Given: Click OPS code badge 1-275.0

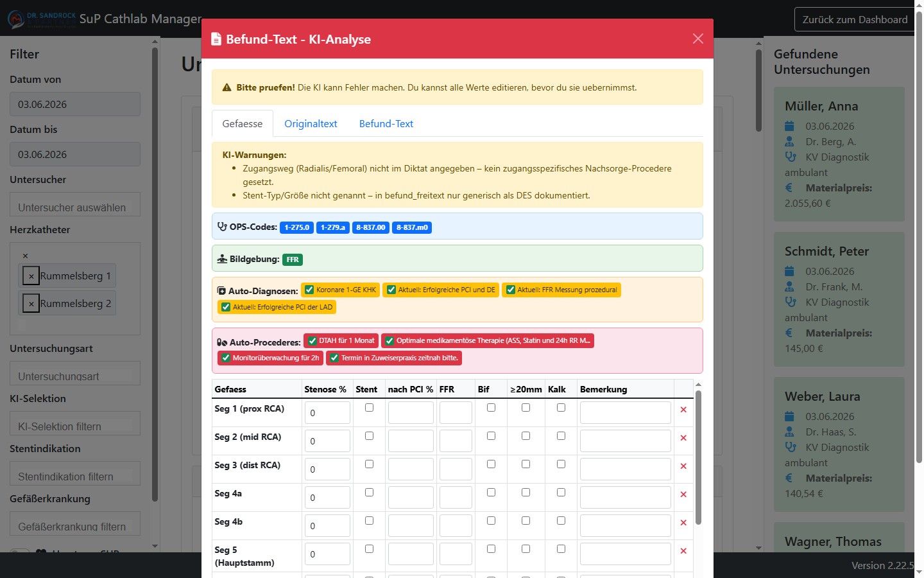Looking at the screenshot, I should [297, 227].
